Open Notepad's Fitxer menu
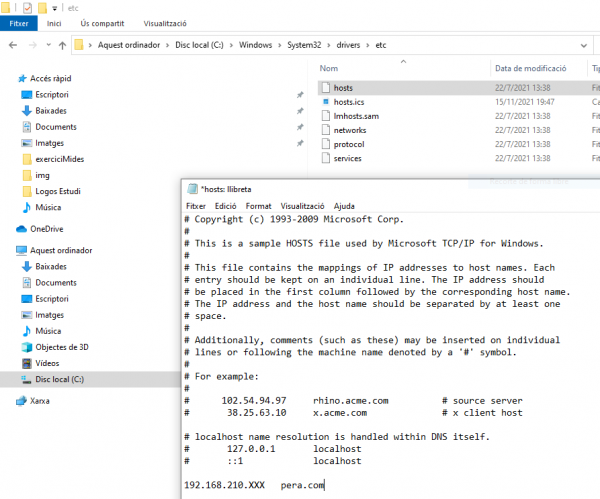 196,206
